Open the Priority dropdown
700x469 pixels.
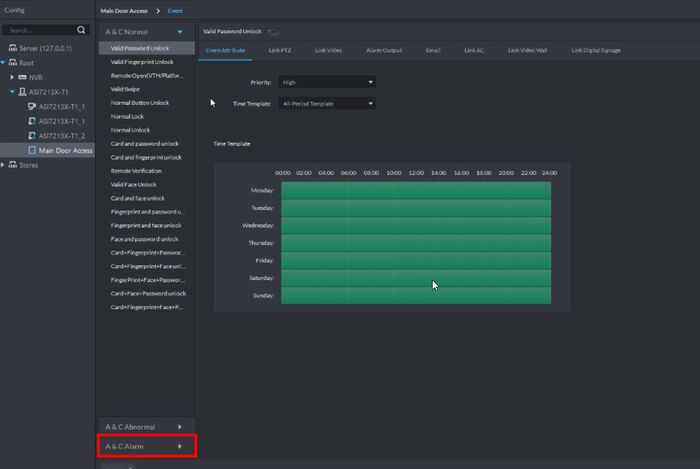[328, 82]
